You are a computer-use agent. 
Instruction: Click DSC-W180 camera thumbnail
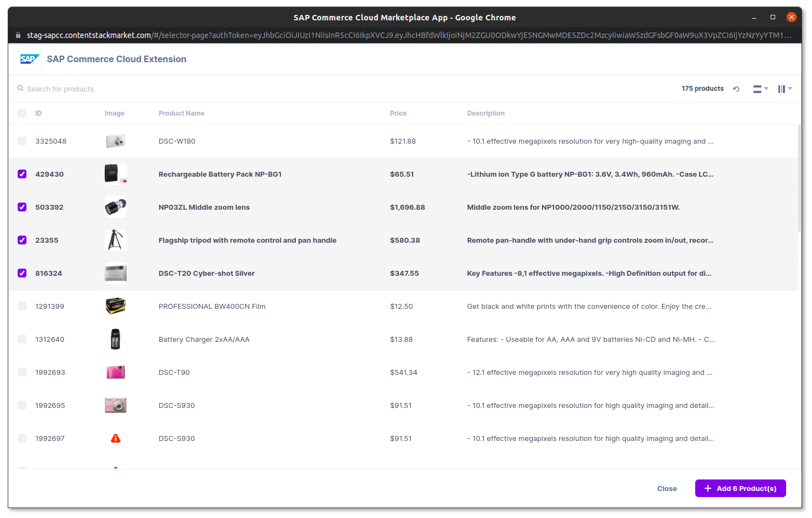(x=116, y=141)
